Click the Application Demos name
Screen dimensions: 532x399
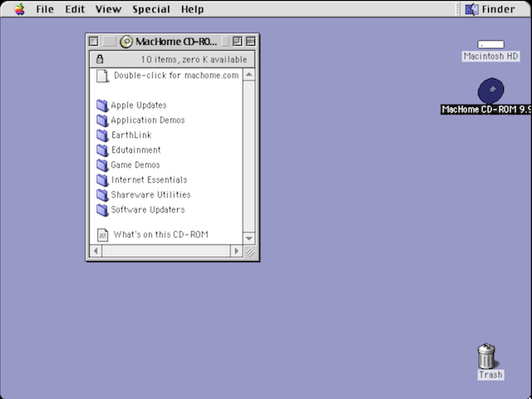tap(148, 120)
